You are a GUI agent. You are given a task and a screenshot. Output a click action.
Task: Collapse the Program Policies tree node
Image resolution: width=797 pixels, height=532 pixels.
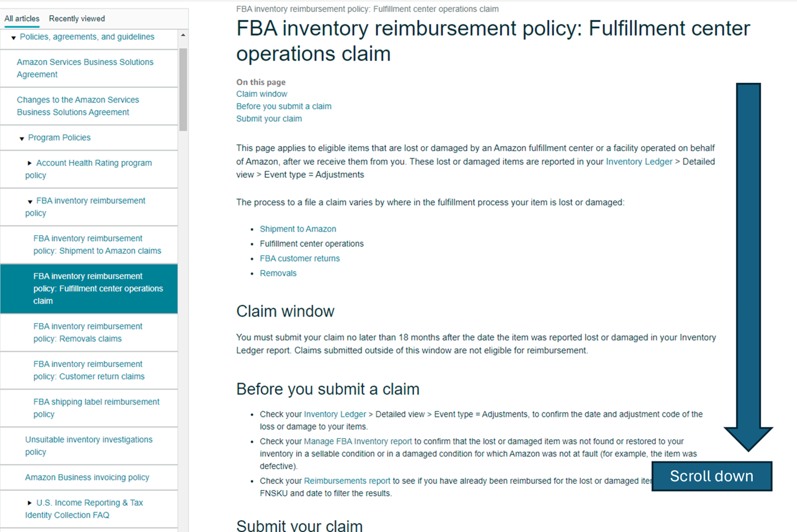(x=22, y=138)
